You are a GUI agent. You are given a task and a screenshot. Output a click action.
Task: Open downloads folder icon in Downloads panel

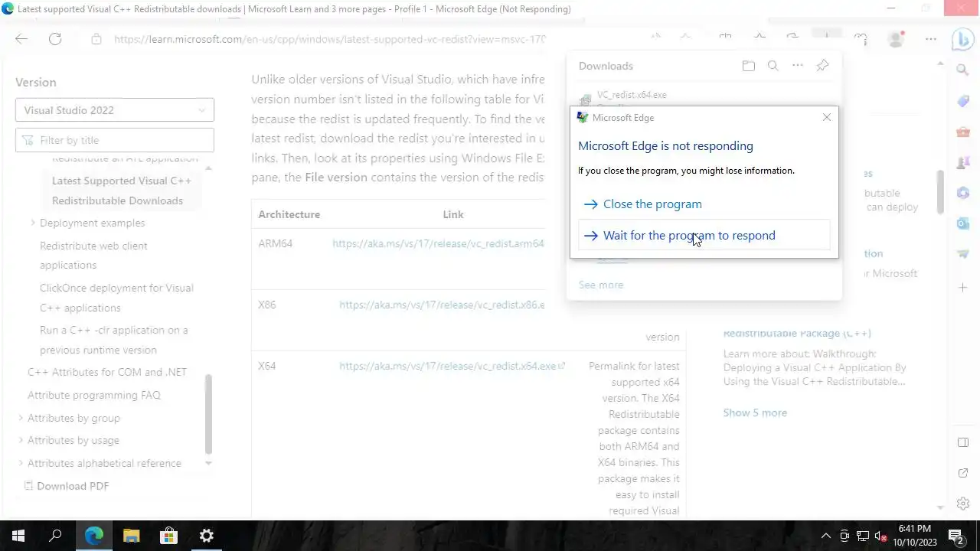click(749, 66)
